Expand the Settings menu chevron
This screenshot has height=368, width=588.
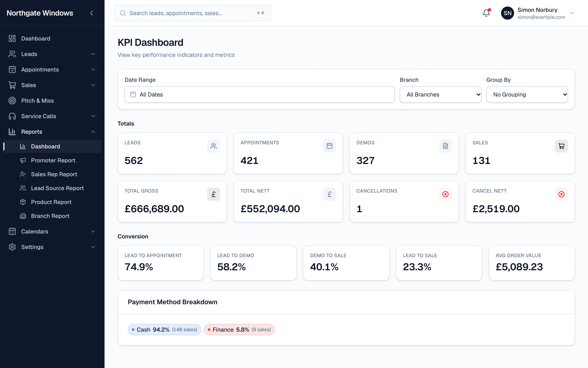coord(93,247)
